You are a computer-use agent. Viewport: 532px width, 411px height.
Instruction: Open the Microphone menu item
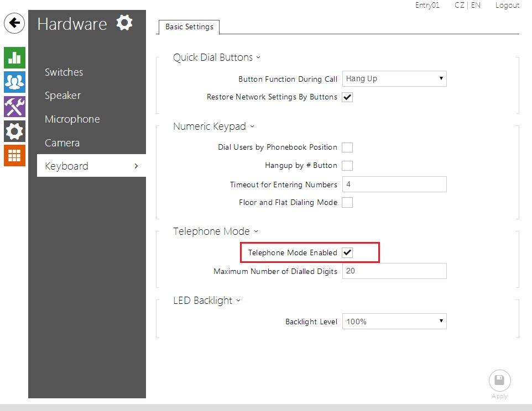tap(72, 119)
